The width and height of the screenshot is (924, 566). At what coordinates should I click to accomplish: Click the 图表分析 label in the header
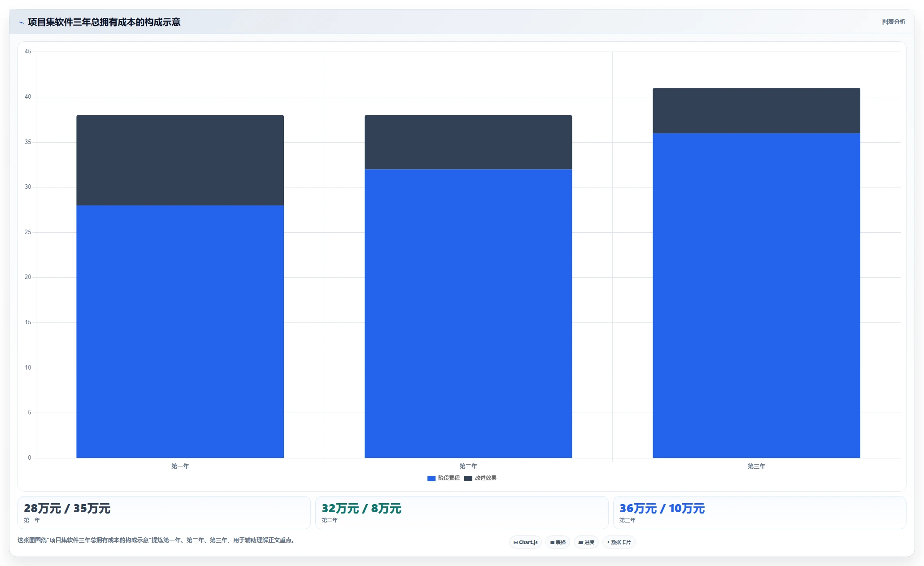[x=893, y=22]
